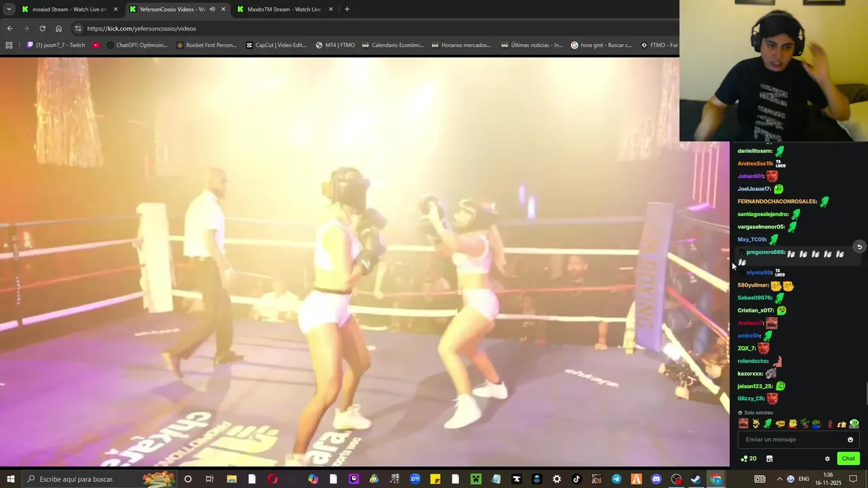The height and width of the screenshot is (488, 868).
Task: Open a new browser tab
Action: 347,9
